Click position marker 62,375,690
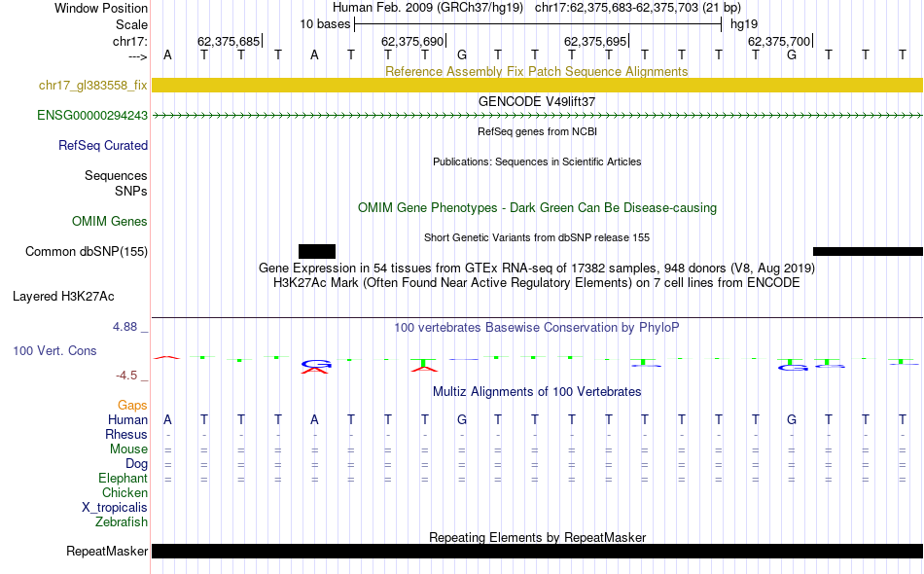This screenshot has width=924, height=574. [x=412, y=41]
